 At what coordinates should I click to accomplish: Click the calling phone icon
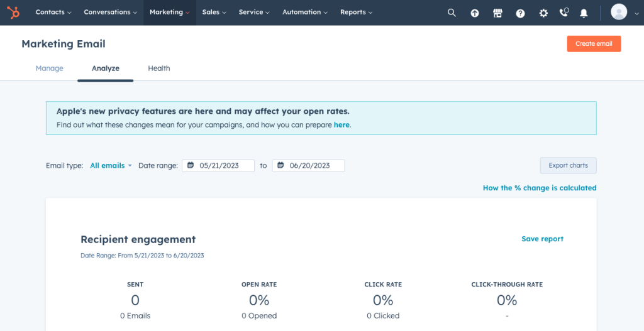[564, 13]
